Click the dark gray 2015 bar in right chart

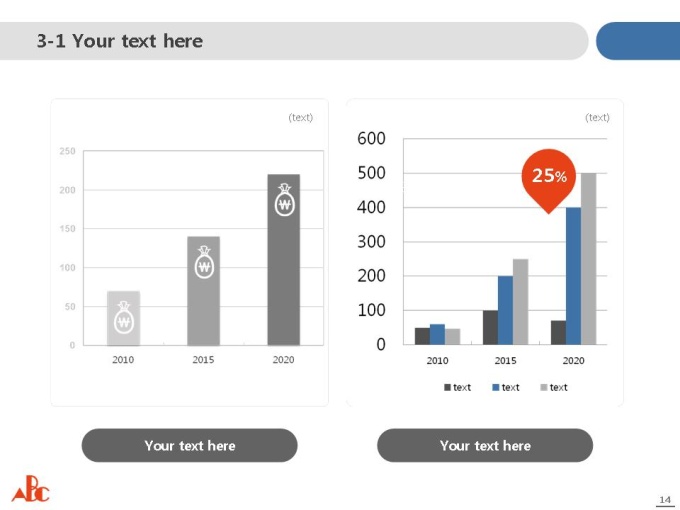(490, 327)
